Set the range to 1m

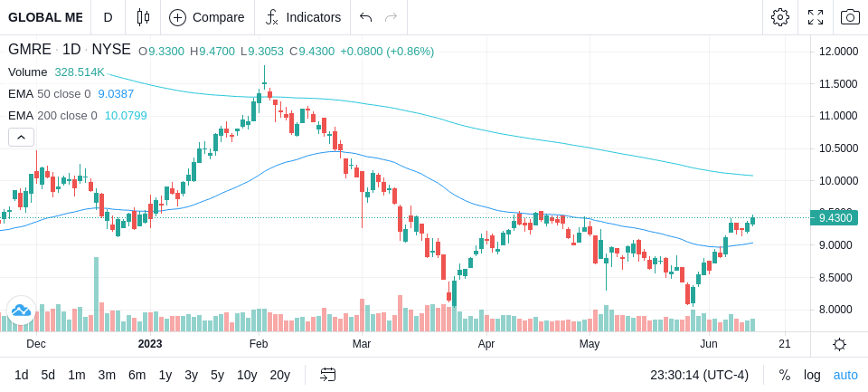(x=76, y=375)
